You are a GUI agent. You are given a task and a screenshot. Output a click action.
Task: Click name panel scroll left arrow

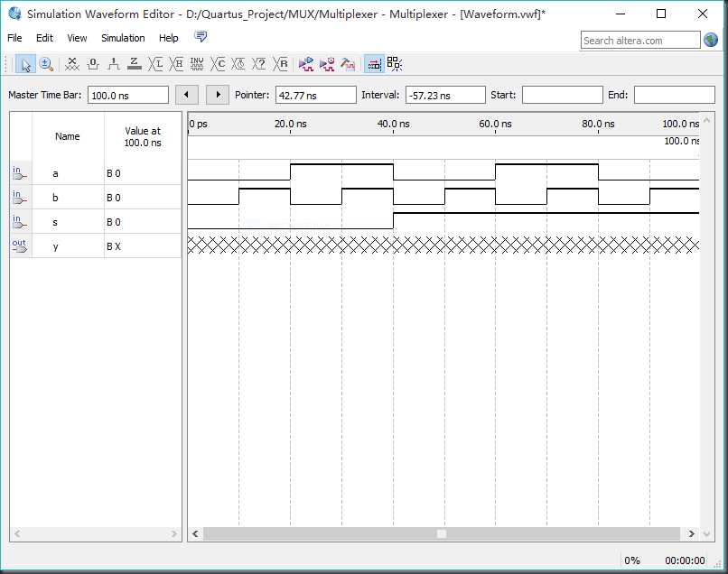click(17, 533)
